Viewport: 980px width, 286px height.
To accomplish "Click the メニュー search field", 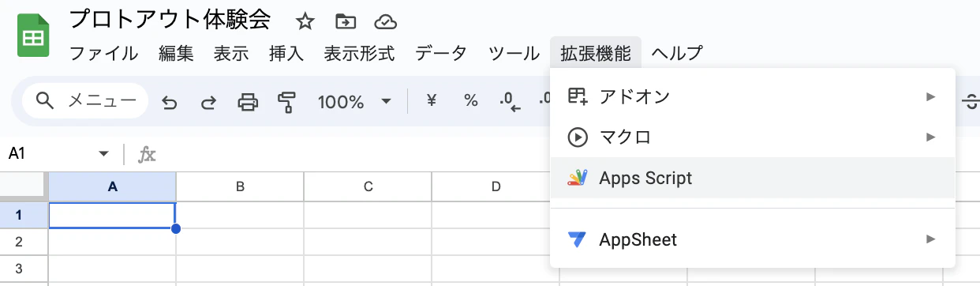I will [x=85, y=101].
